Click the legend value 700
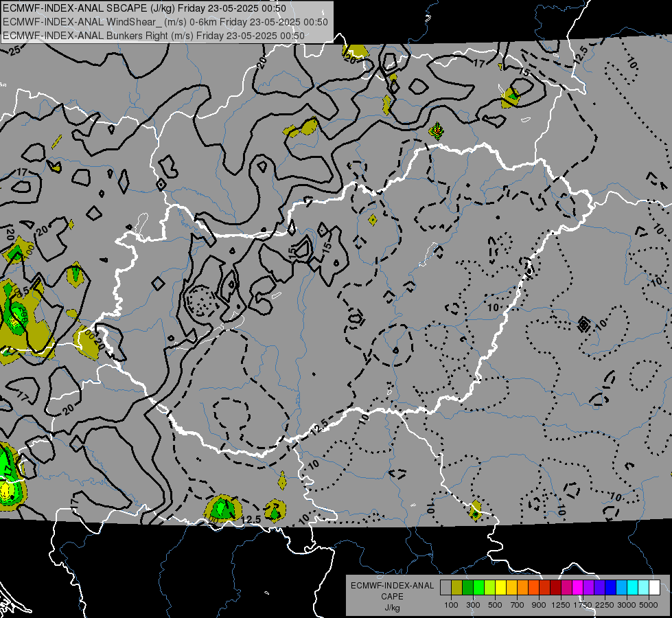The image size is (672, 618). (x=518, y=605)
